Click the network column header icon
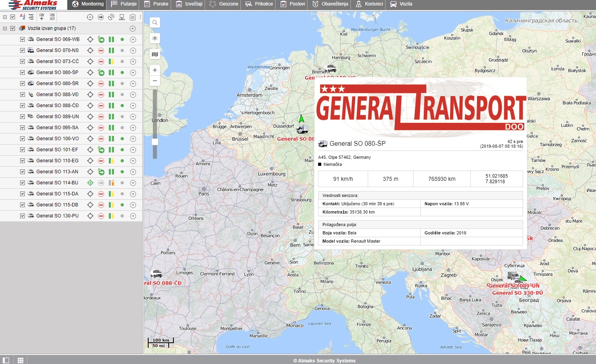Screen dimensions: 596x364 [x=122, y=17]
